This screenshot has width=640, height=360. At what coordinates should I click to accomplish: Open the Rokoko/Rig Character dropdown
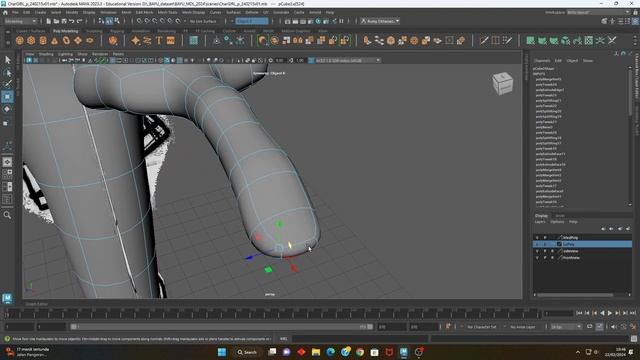[380, 21]
